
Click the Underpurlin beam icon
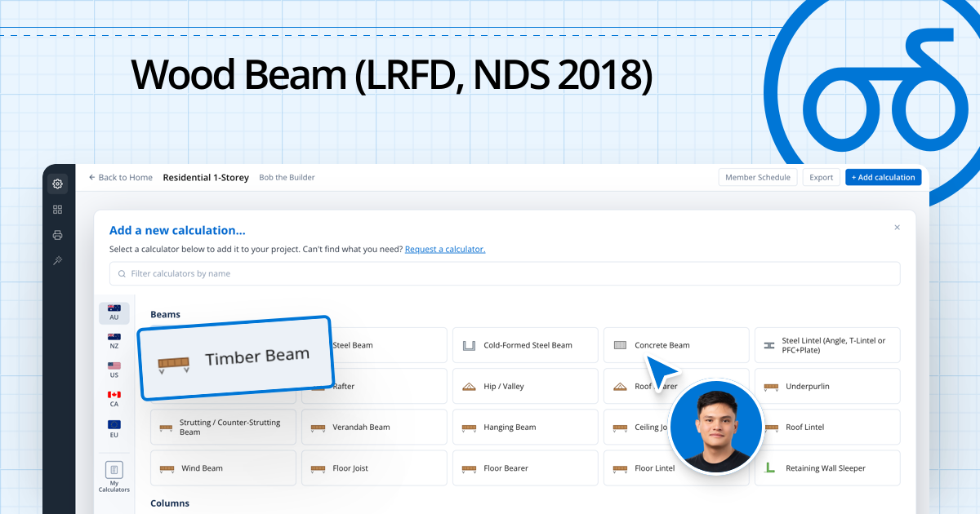click(x=771, y=387)
